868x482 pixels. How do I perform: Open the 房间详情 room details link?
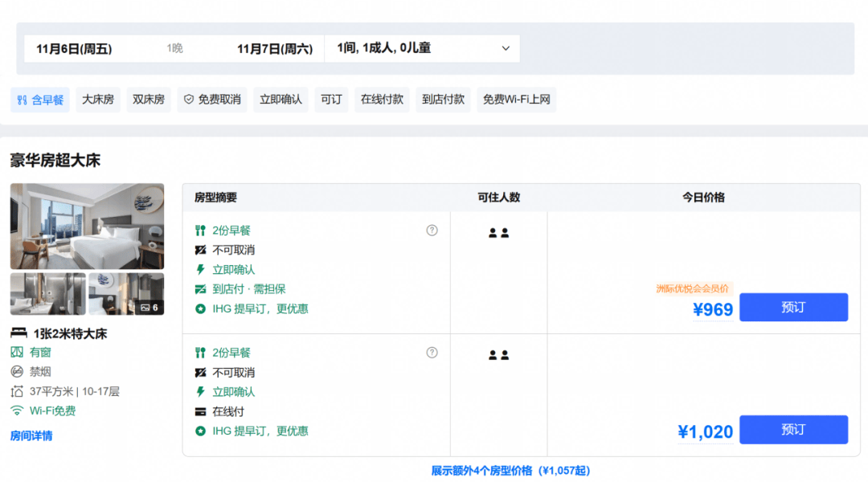point(31,435)
